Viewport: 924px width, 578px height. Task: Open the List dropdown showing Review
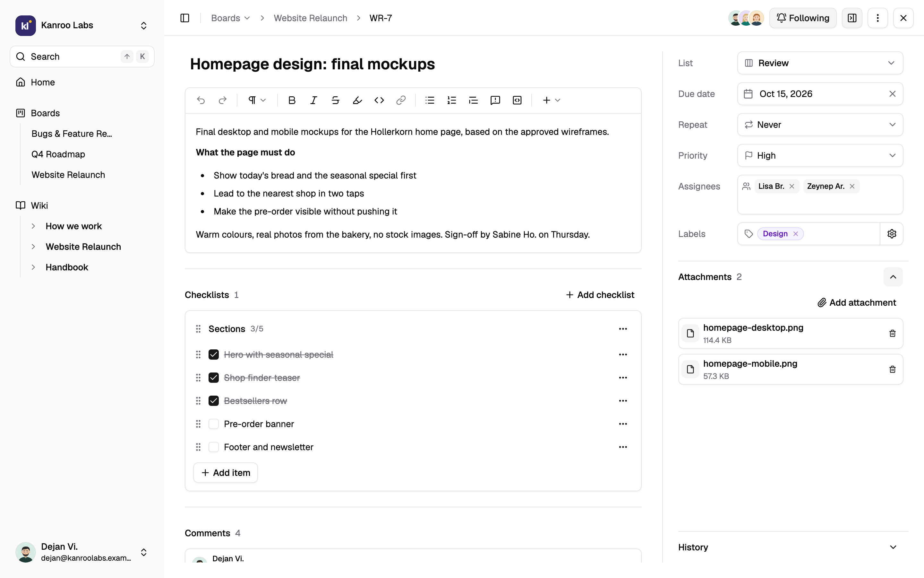(x=820, y=63)
